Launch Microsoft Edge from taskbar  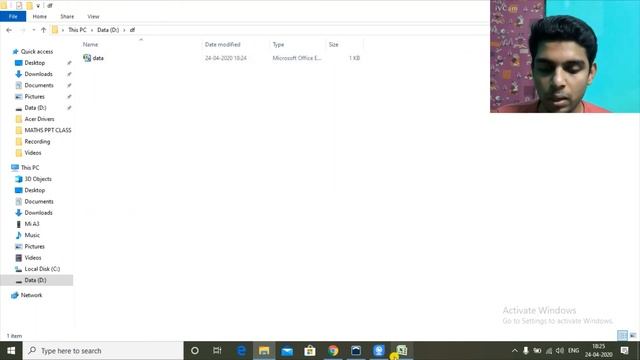tap(241, 351)
